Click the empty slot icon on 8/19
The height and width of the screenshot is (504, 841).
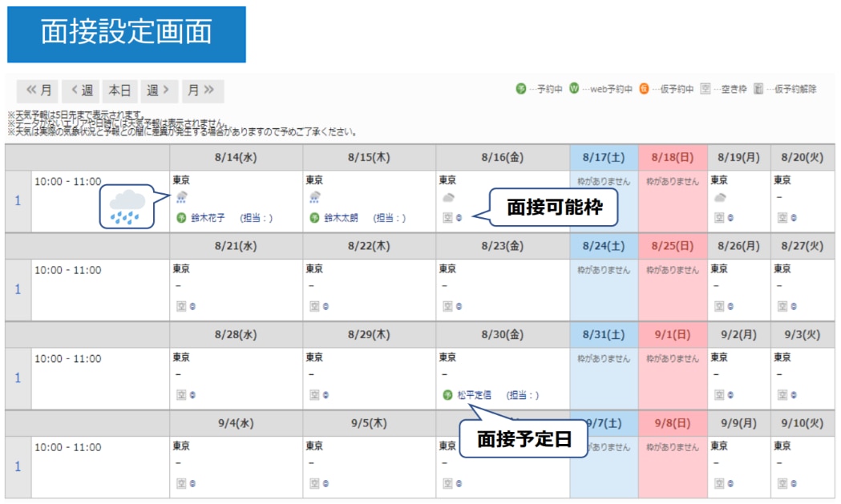tap(719, 218)
